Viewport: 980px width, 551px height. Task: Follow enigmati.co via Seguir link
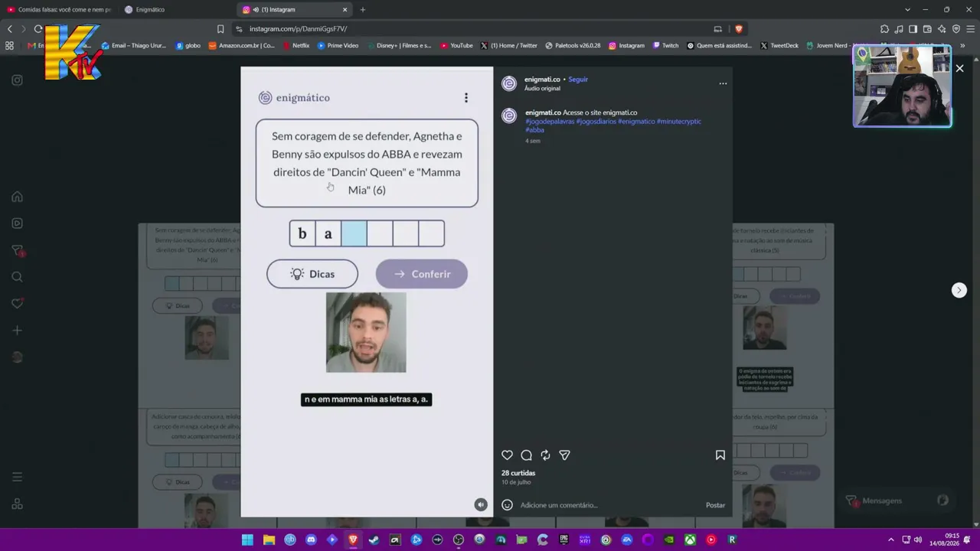(578, 80)
